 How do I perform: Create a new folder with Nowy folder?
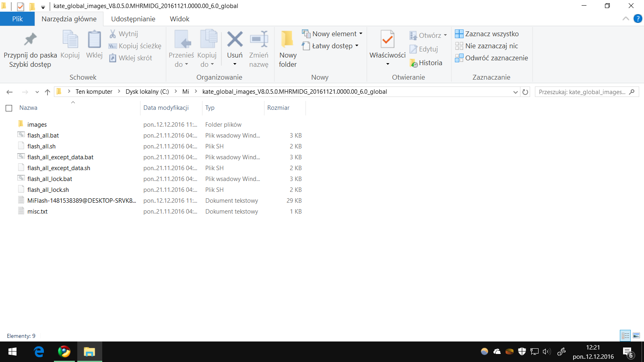pyautogui.click(x=287, y=48)
